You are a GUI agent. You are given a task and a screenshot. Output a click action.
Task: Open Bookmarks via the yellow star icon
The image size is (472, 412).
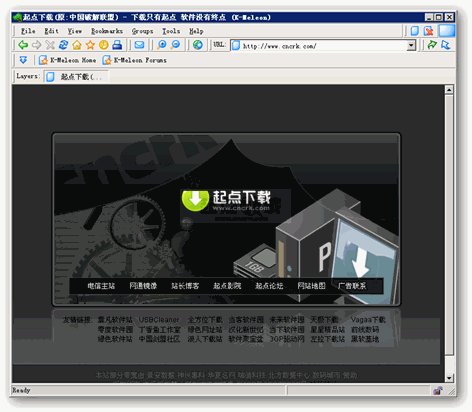[90, 45]
